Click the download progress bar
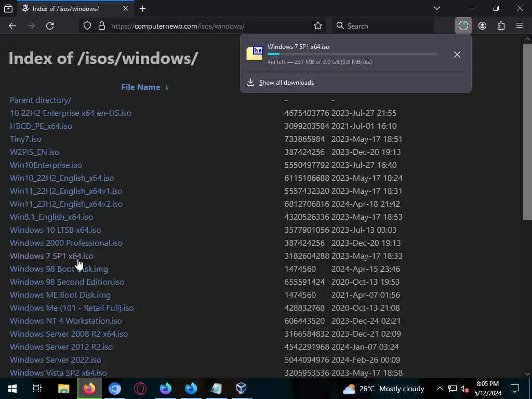Screen dimensions: 532x399 coord(353,54)
